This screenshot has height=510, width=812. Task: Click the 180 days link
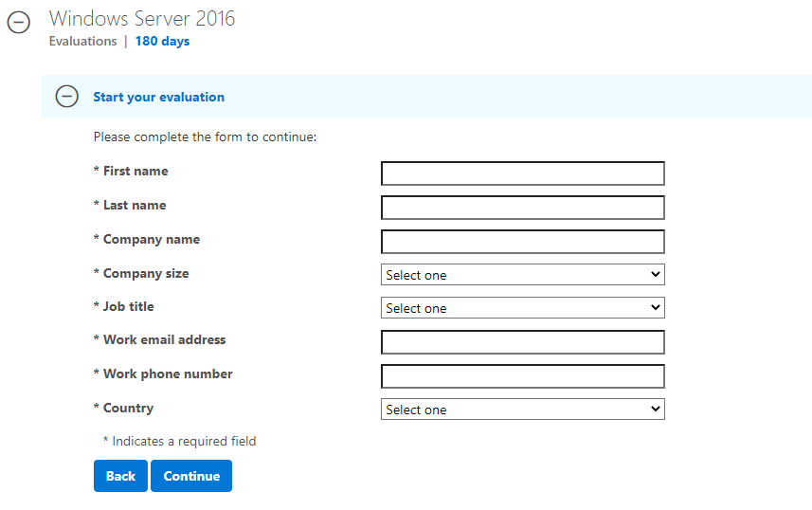[163, 41]
